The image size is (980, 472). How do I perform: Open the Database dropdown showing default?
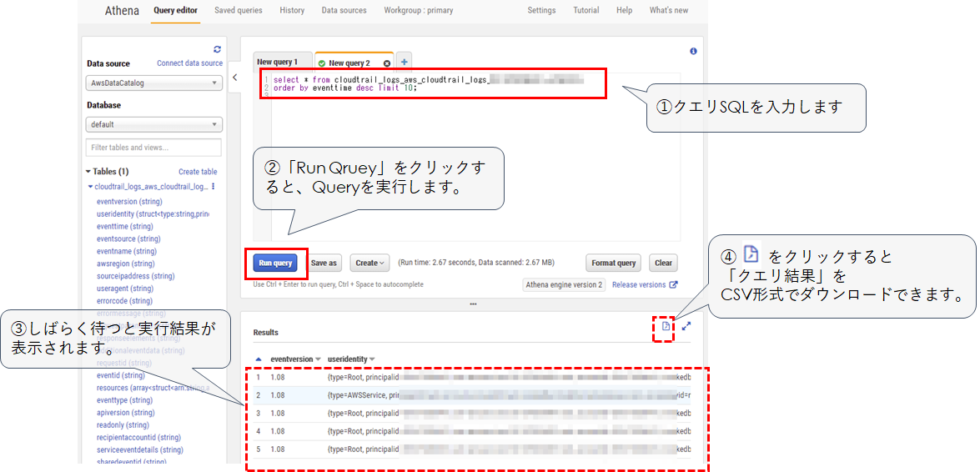pos(153,124)
